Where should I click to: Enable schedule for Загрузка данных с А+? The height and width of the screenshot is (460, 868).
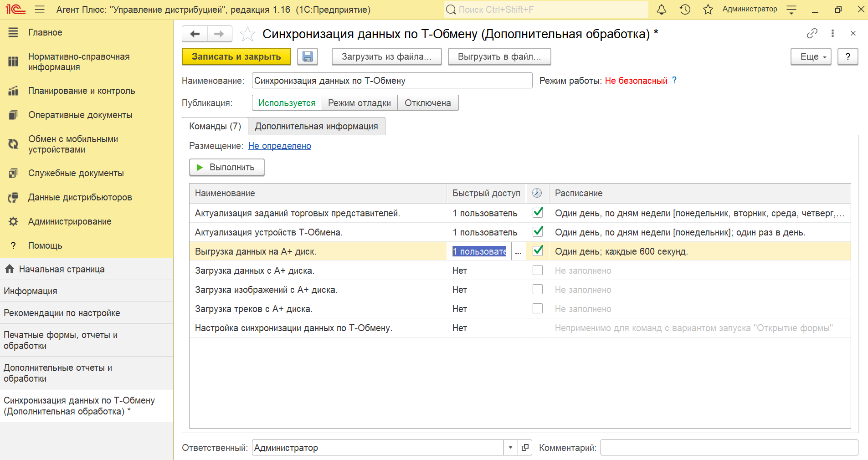click(538, 270)
